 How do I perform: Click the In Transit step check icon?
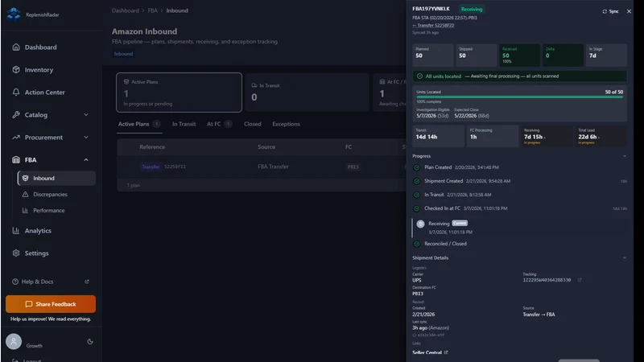[x=416, y=195]
